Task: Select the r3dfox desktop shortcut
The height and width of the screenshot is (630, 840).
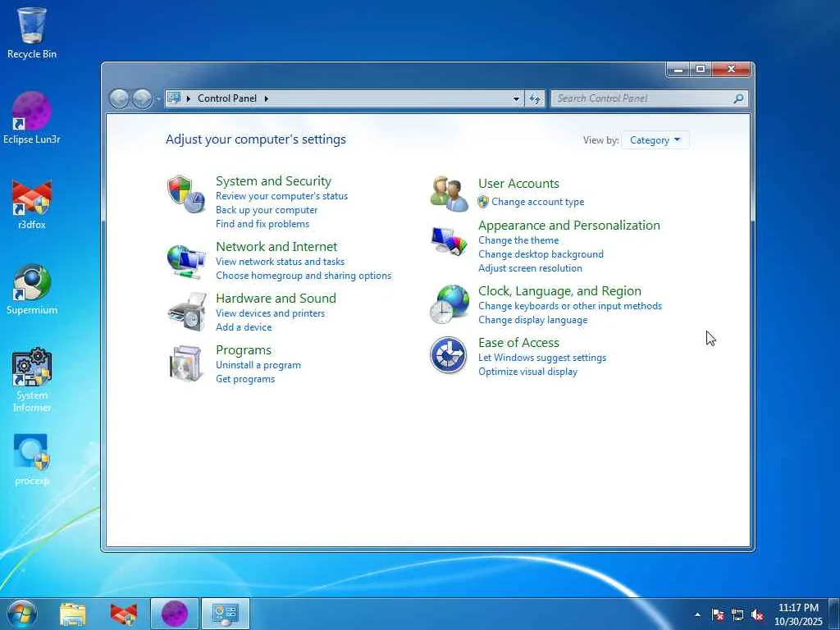Action: 32,204
